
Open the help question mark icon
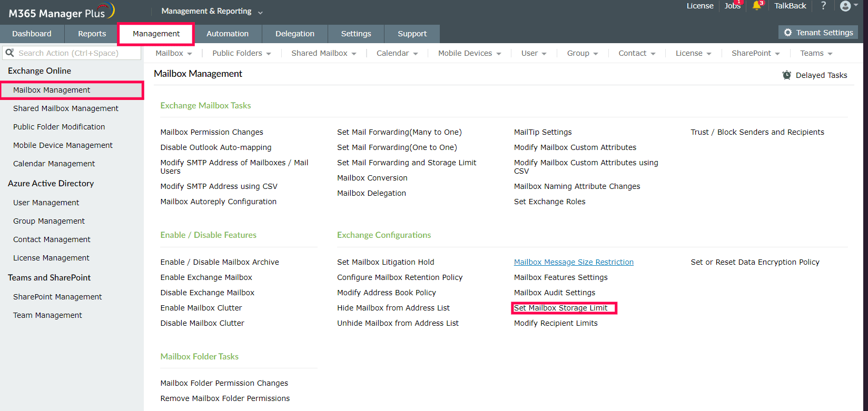[824, 6]
